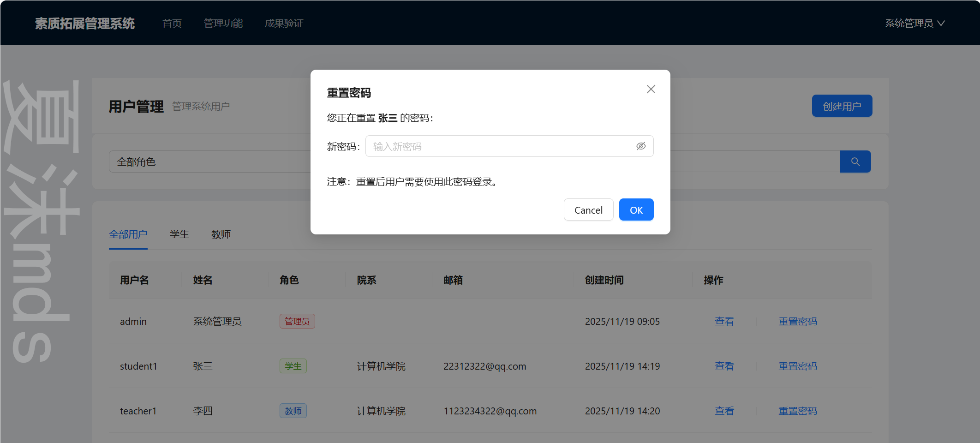Select the teacher1 username cell
The width and height of the screenshot is (980, 443).
point(138,411)
